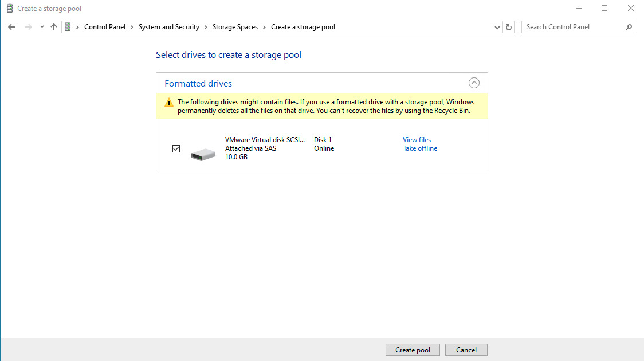This screenshot has width=644, height=361.
Task: Refresh the address bar location
Action: pos(509,27)
